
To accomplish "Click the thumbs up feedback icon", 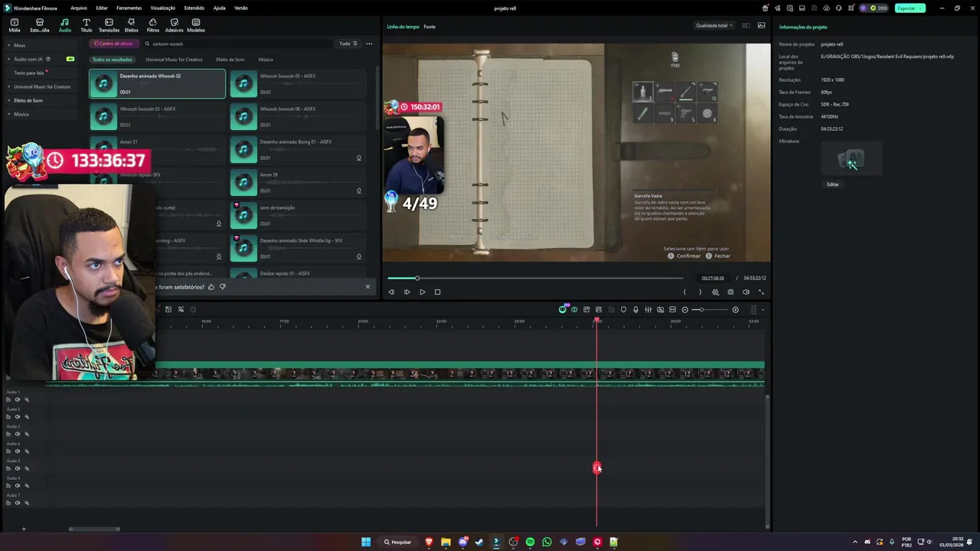I will click(x=211, y=287).
